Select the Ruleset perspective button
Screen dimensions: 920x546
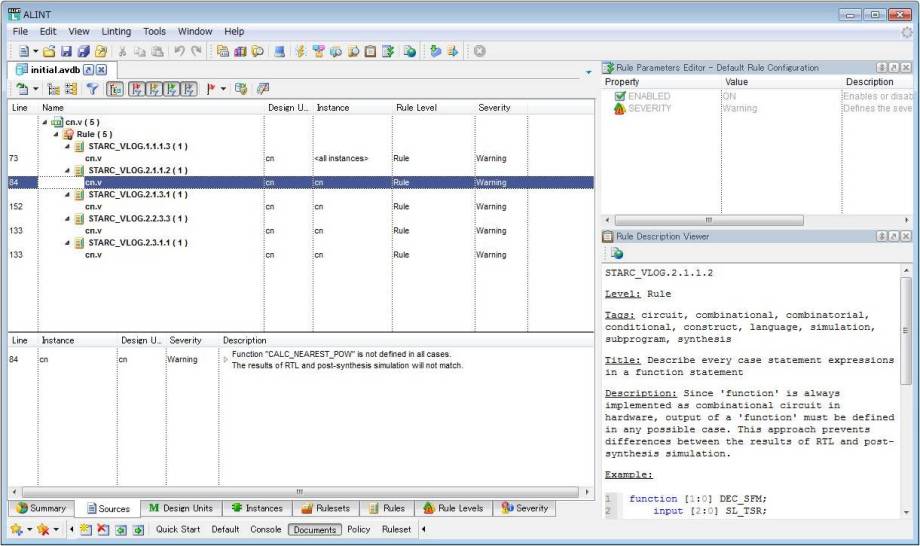pos(397,530)
